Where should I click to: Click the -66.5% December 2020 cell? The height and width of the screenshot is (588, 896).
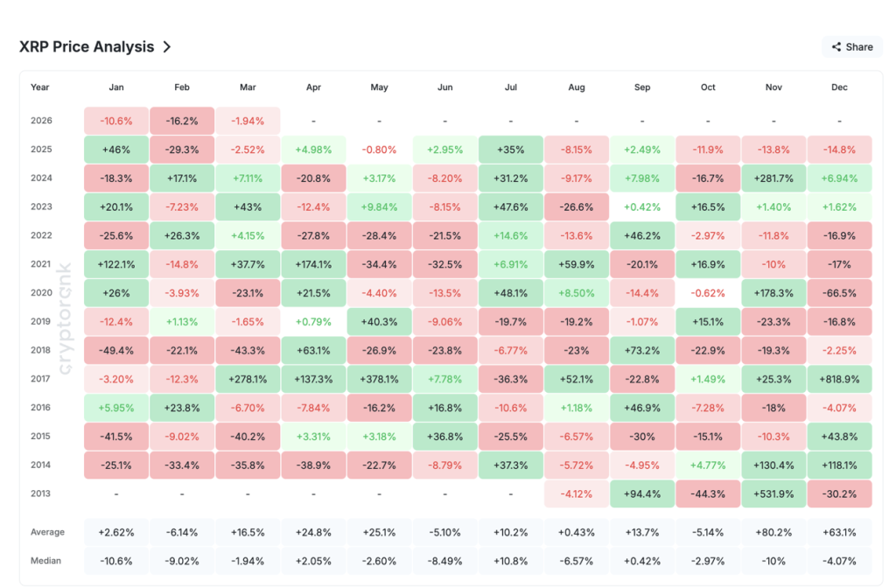point(839,292)
